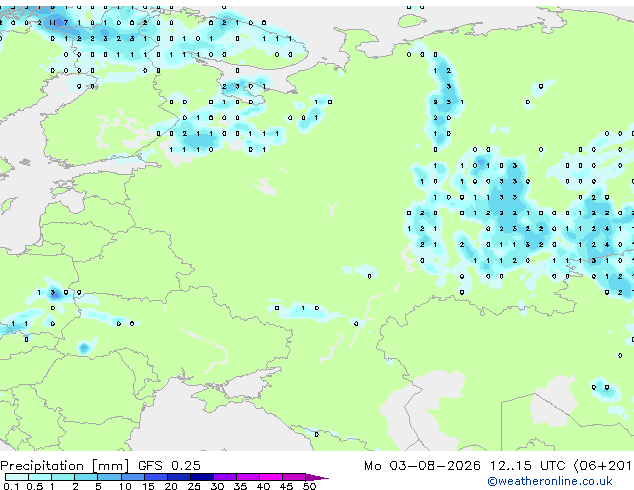The width and height of the screenshot is (634, 490).
Task: Click the GFS 0.25 model label
Action: [x=169, y=466]
